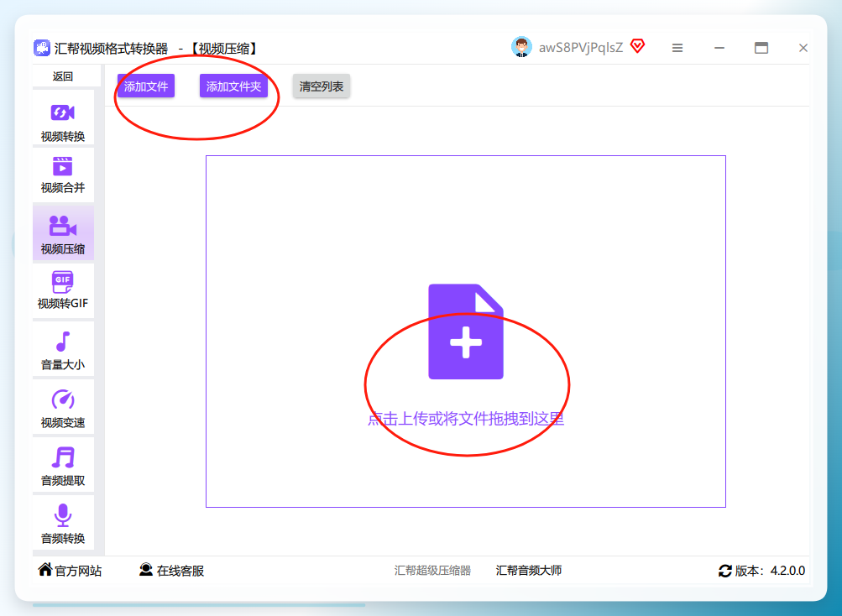Click the 点击上传或将文件拖拽到这里 upload text

[x=466, y=419]
